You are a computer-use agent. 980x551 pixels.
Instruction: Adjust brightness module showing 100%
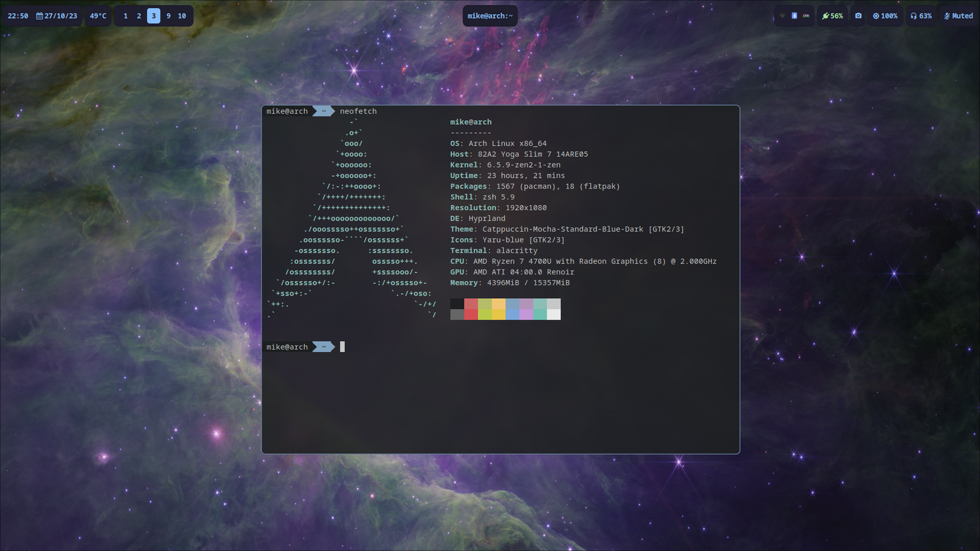885,16
